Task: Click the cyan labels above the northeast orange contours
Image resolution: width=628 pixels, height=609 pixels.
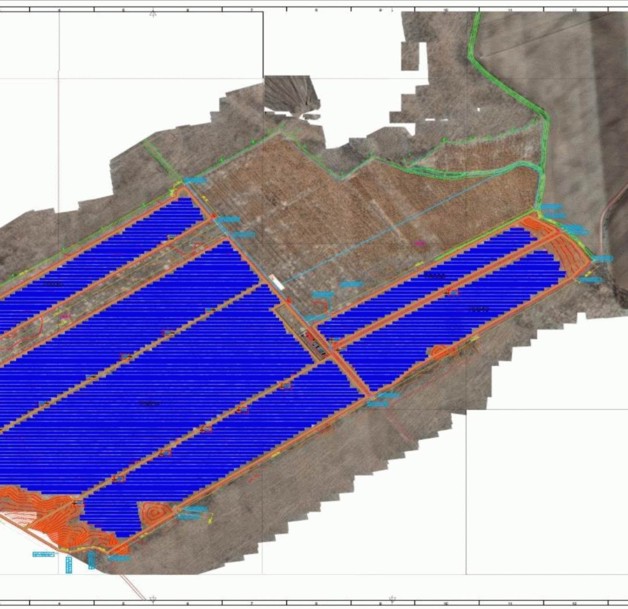Action: 553,211
